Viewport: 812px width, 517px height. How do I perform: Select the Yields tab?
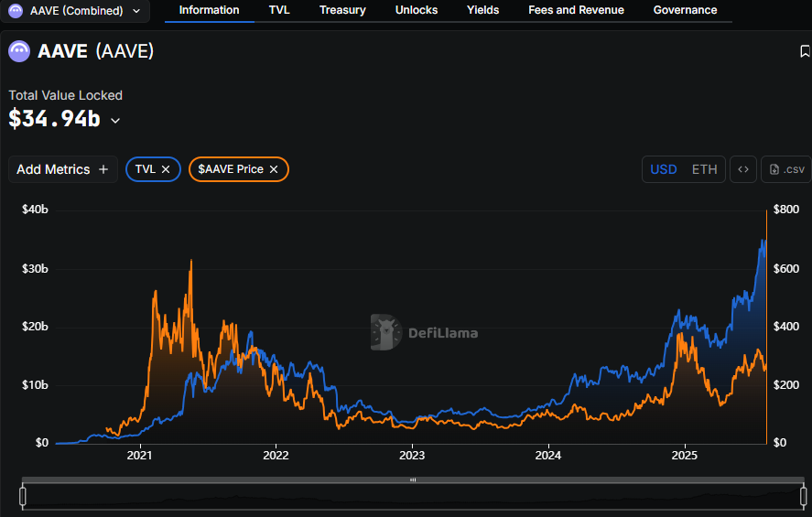tap(482, 10)
